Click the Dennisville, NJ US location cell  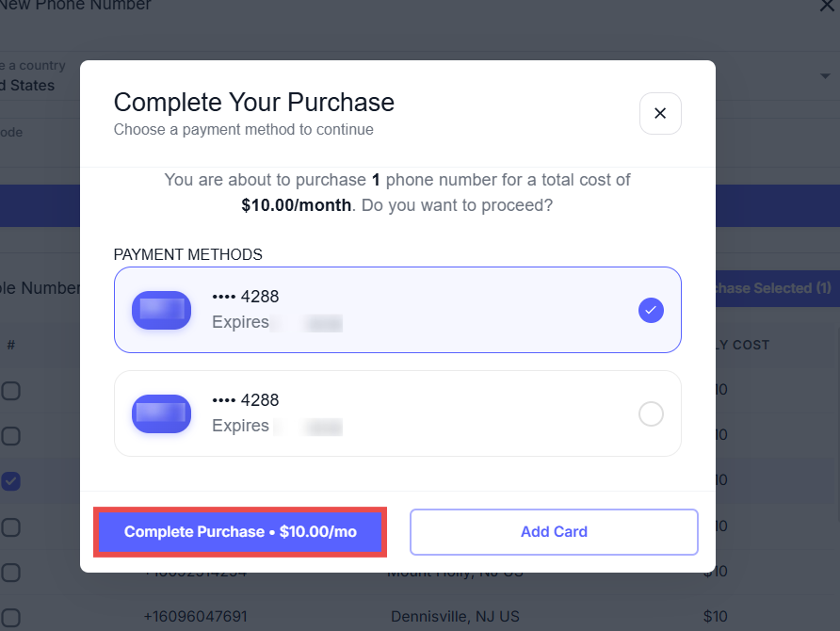(x=455, y=617)
